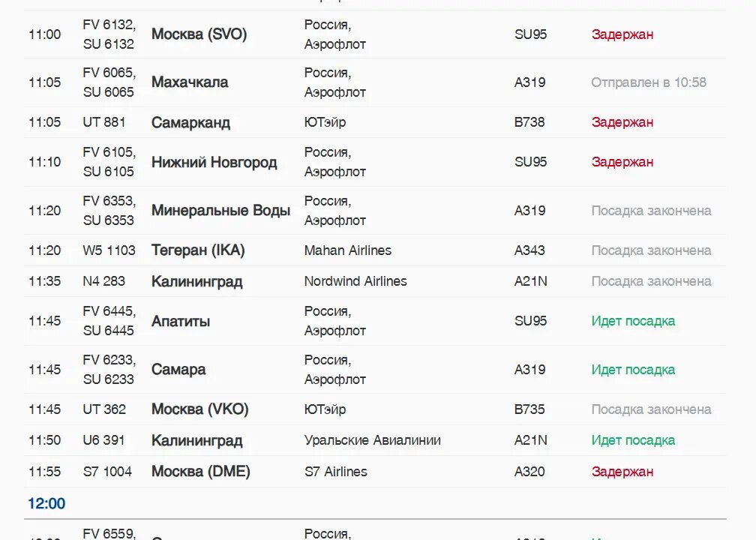The width and height of the screenshot is (756, 540).
Task: Click the 12:00 time section header
Action: [46, 503]
